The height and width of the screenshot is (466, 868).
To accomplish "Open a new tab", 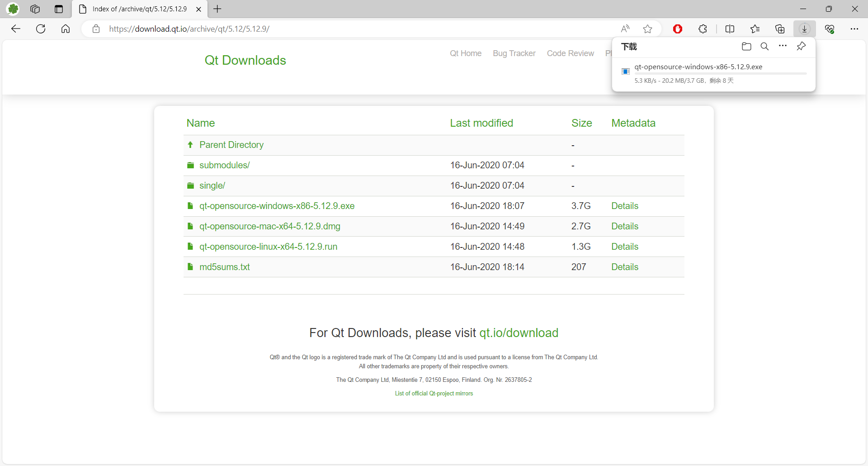I will pyautogui.click(x=217, y=9).
